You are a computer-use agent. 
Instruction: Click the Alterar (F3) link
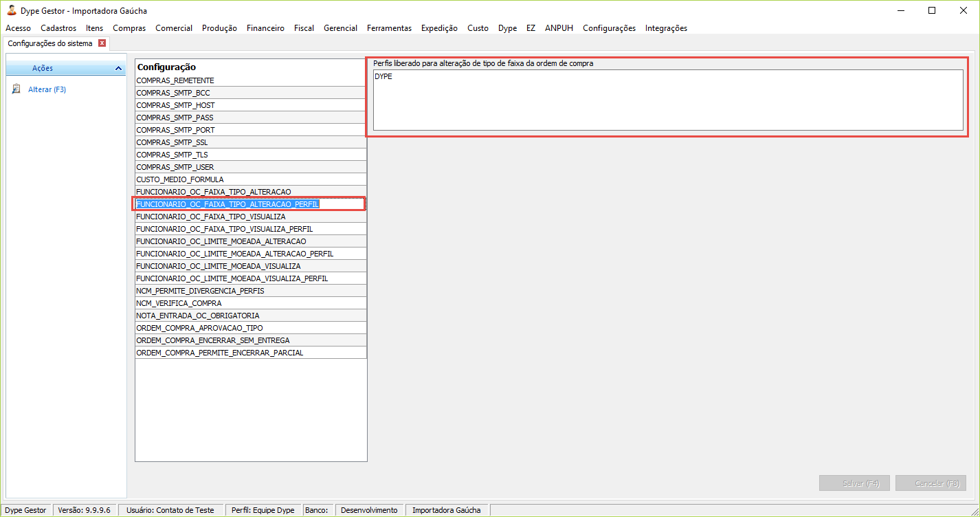[47, 89]
